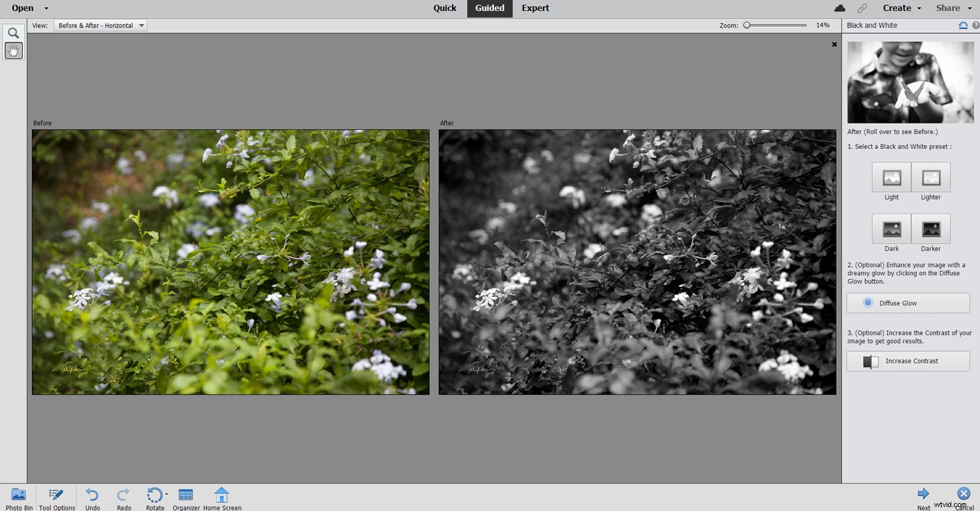Show Tool Options
Viewport: 980px width, 511px height.
tap(56, 497)
